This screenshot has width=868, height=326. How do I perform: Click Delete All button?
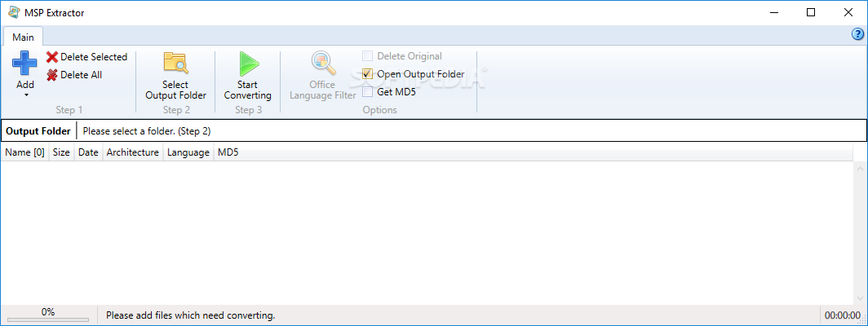(x=75, y=75)
